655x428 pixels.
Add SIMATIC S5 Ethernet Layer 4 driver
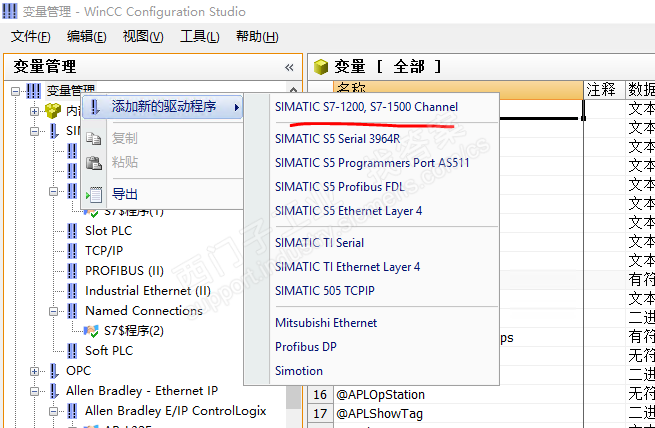coord(348,211)
